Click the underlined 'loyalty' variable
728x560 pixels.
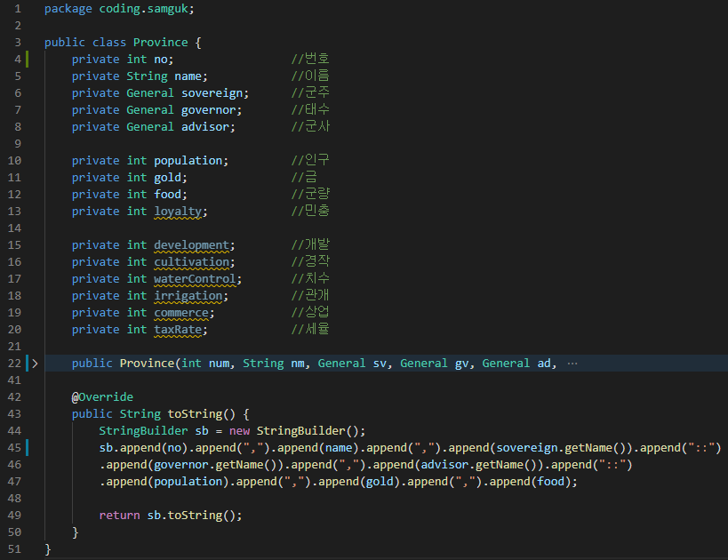pos(178,212)
